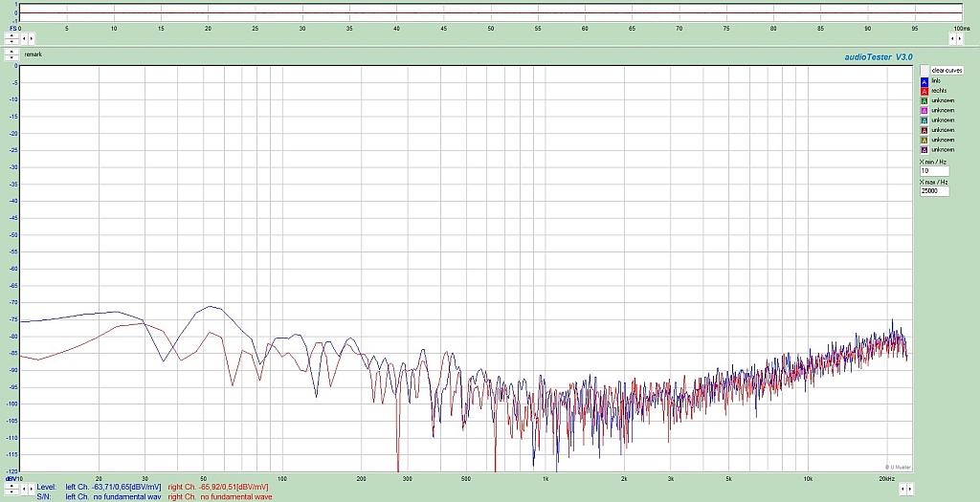Click 'unknown' label beside purple swatch

click(943, 150)
